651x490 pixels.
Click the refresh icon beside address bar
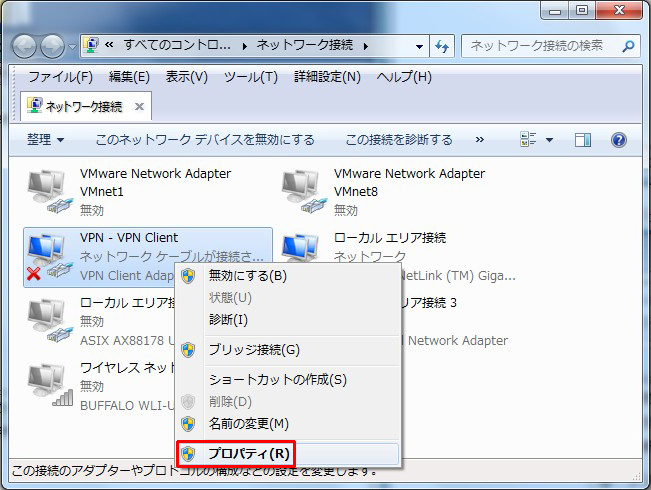click(443, 46)
